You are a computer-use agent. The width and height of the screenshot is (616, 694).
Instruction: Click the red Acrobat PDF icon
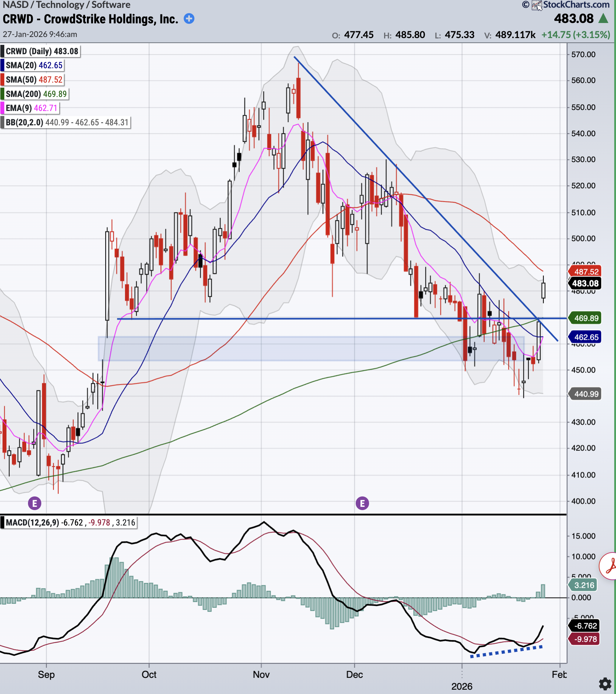pyautogui.click(x=609, y=566)
